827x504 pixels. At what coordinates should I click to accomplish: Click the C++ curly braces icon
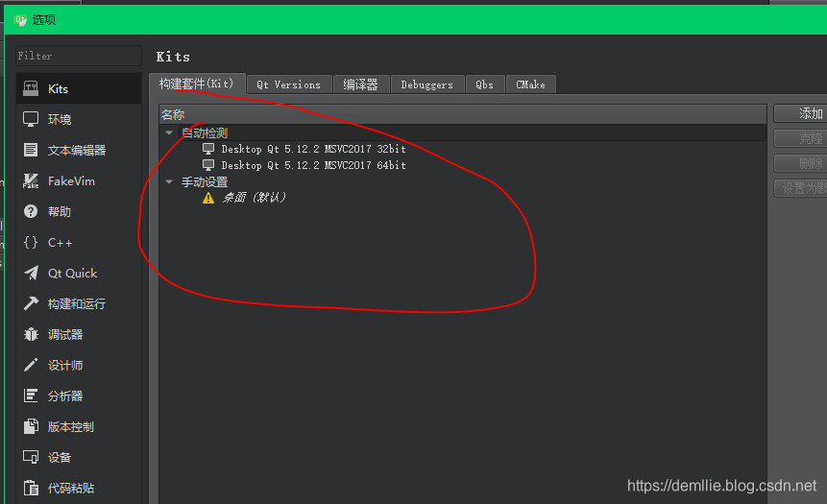(31, 242)
